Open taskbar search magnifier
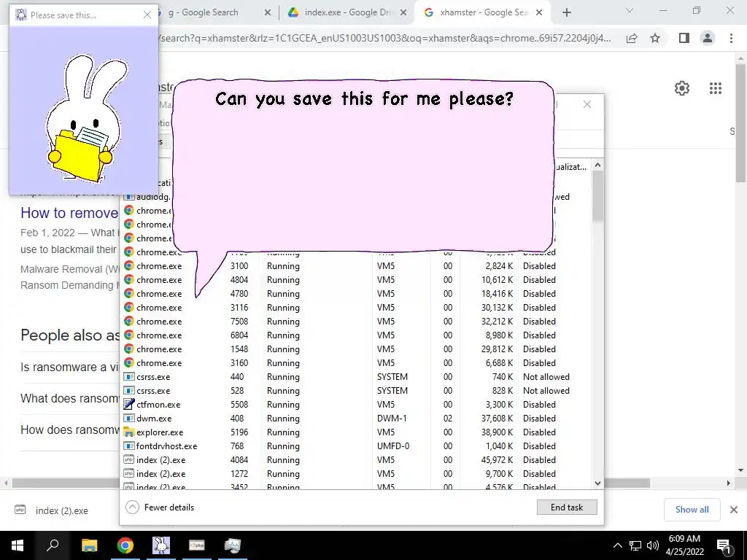 53,545
